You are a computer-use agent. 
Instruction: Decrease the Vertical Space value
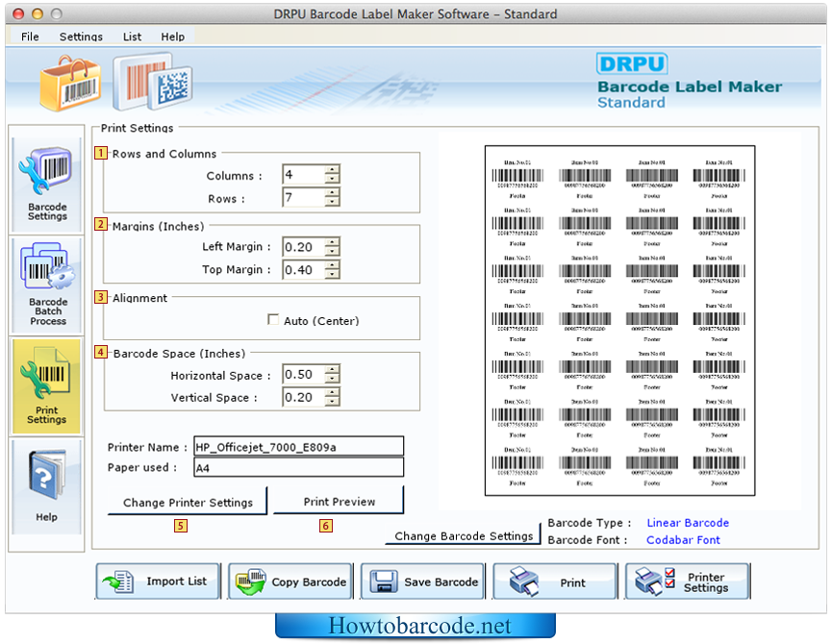point(332,402)
